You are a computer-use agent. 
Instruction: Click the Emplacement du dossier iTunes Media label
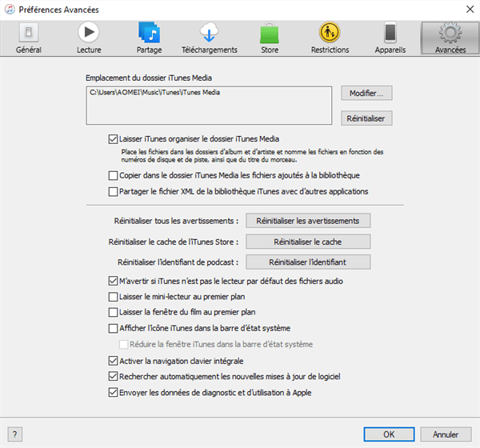pyautogui.click(x=149, y=78)
